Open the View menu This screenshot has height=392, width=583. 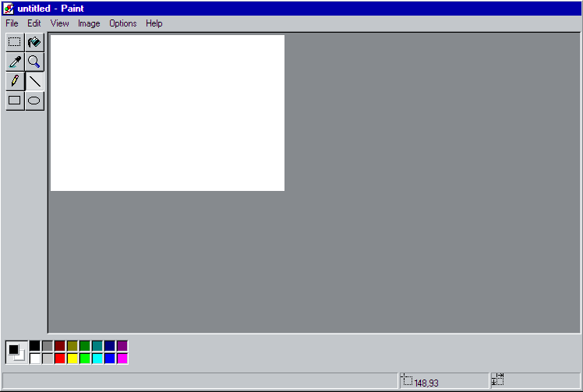(59, 23)
